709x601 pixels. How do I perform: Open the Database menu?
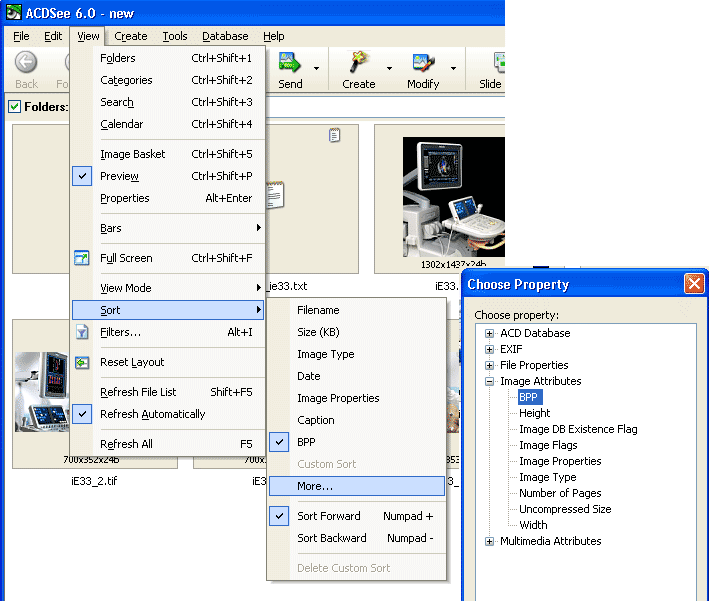coord(225,36)
